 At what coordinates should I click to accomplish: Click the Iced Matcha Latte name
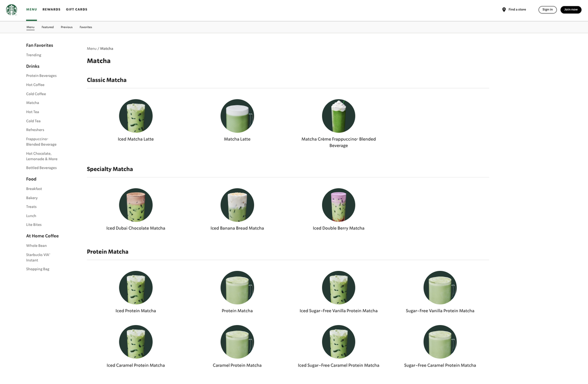point(136,139)
